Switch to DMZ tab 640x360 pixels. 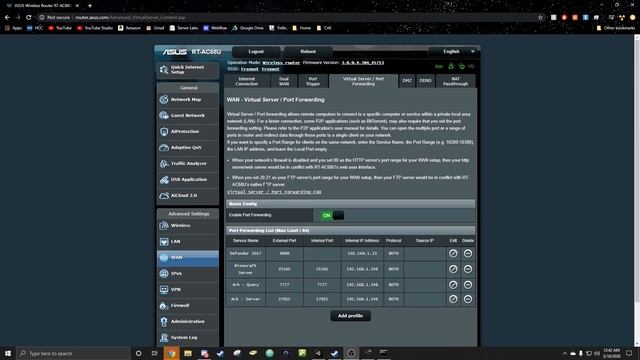407,81
